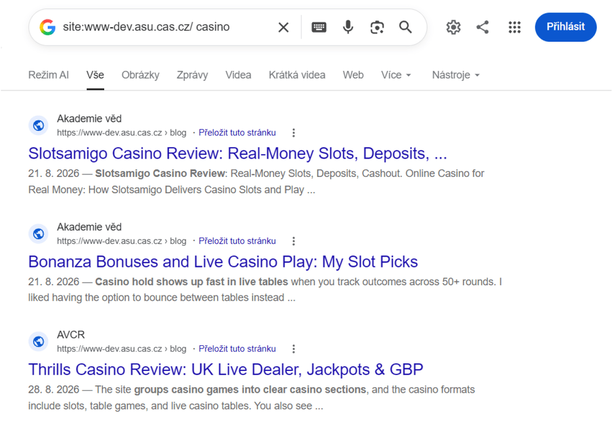Image resolution: width=612 pixels, height=435 pixels.
Task: Open the Zprávy tab
Action: click(x=192, y=75)
